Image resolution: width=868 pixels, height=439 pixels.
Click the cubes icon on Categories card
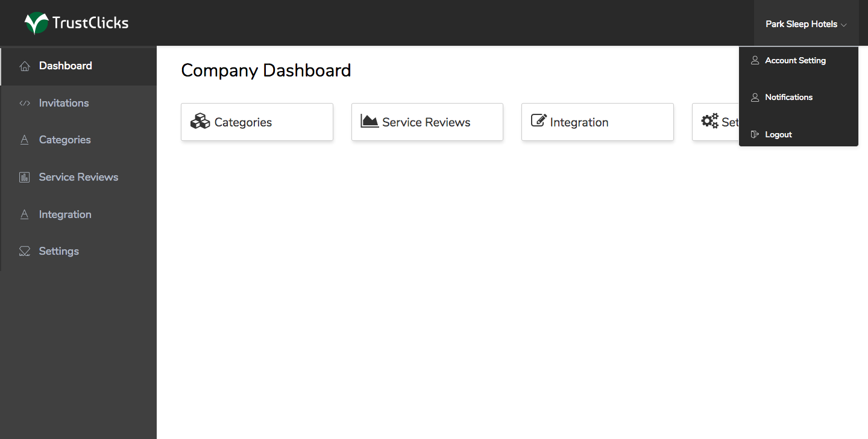coord(200,122)
